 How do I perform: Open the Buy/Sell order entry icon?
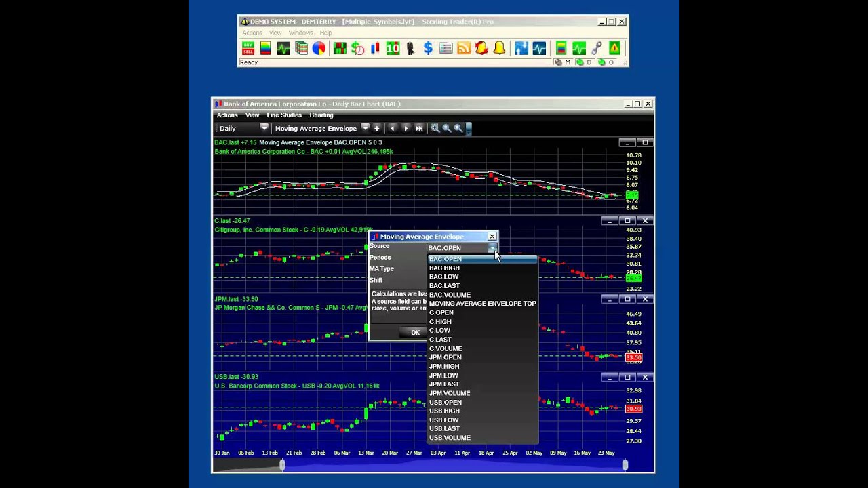(x=248, y=48)
